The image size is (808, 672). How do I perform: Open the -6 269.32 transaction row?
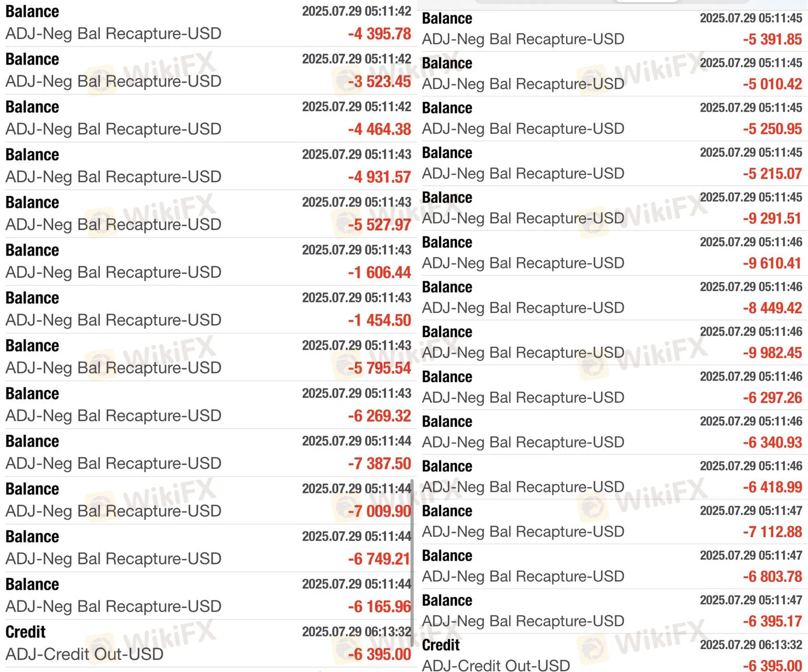(x=208, y=404)
